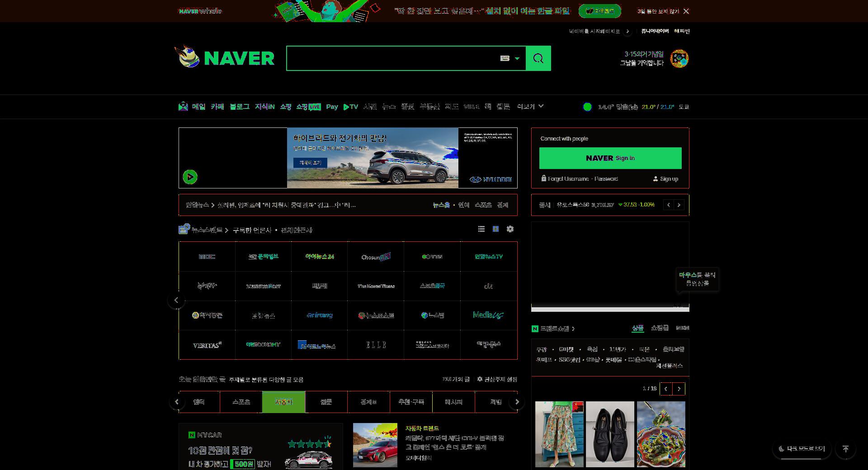
Task: Click the 연합뉴스TV press logo
Action: click(489, 257)
